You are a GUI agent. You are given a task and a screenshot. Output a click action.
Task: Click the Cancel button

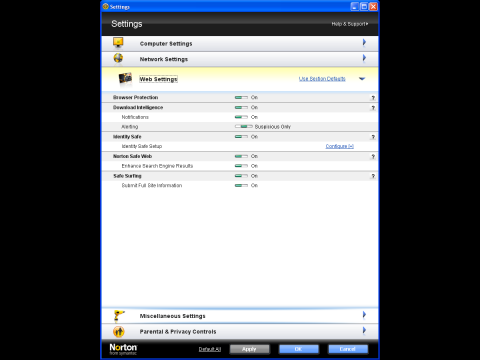point(348,349)
